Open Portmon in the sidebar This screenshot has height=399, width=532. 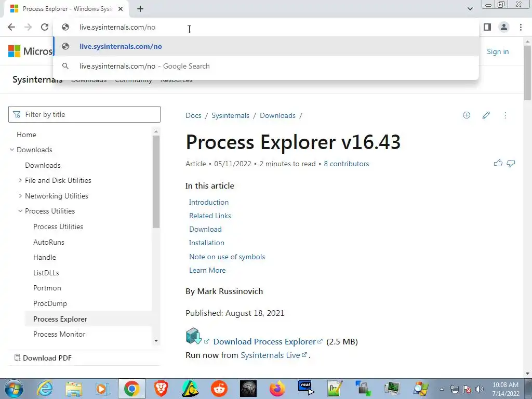tap(47, 288)
